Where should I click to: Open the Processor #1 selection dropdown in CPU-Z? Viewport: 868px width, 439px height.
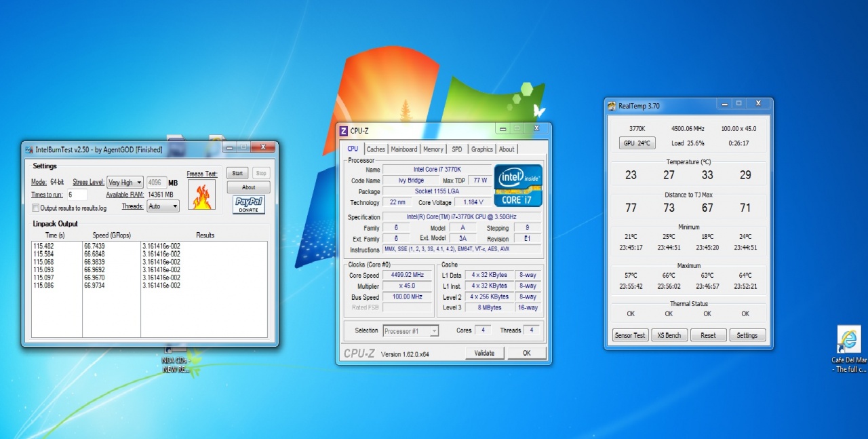pos(411,331)
